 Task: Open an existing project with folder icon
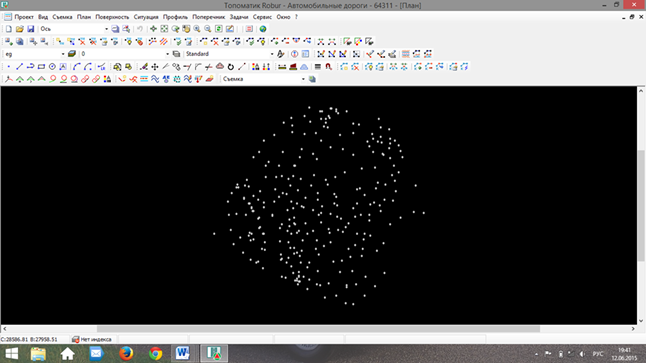click(19, 29)
